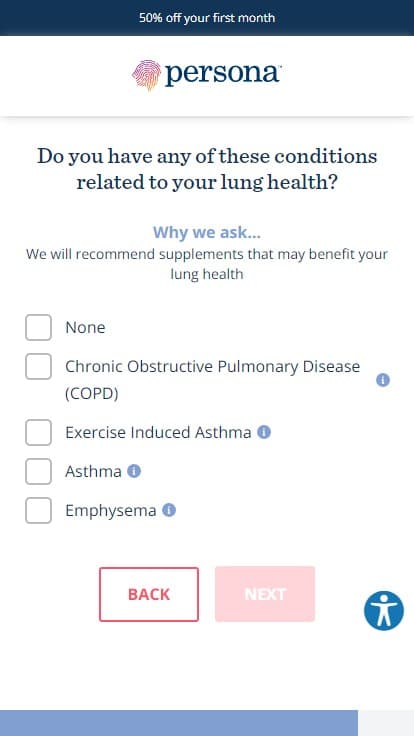Open the accessibility widget icon

(x=383, y=610)
